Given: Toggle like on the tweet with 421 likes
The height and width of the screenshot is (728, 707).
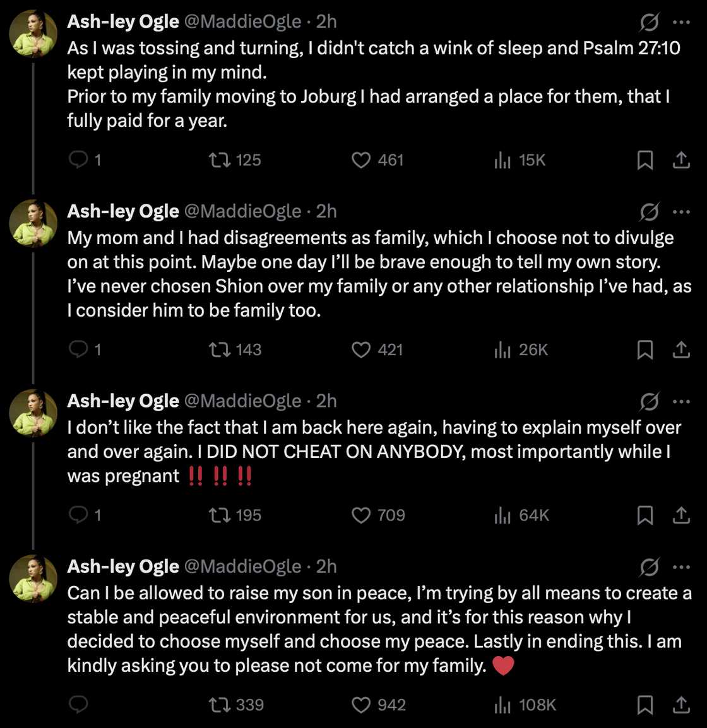Looking at the screenshot, I should pos(360,350).
